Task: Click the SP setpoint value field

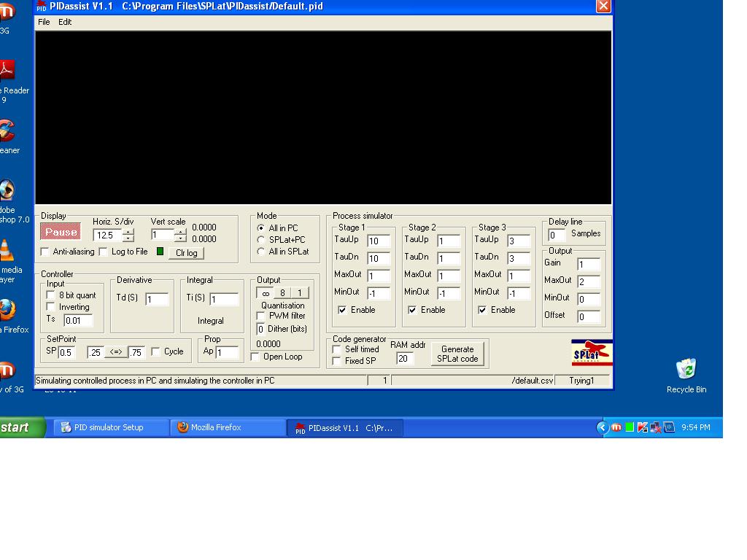Action: coord(66,352)
